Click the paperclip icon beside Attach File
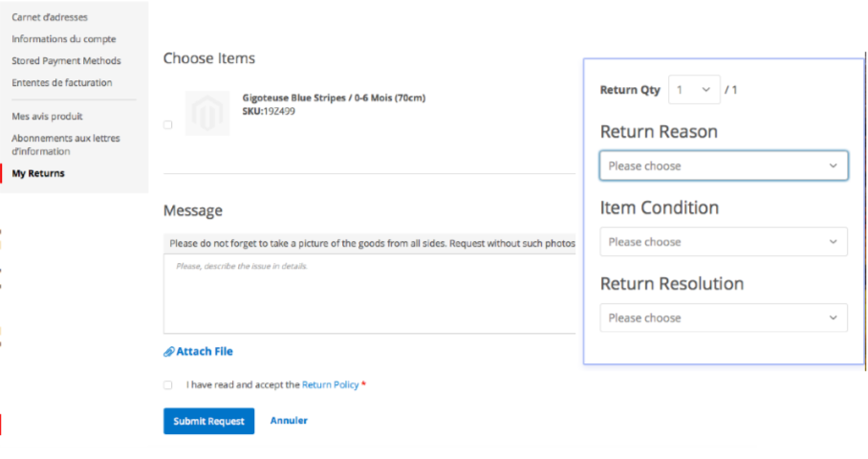Viewport: 868px width, 459px height. 169,352
